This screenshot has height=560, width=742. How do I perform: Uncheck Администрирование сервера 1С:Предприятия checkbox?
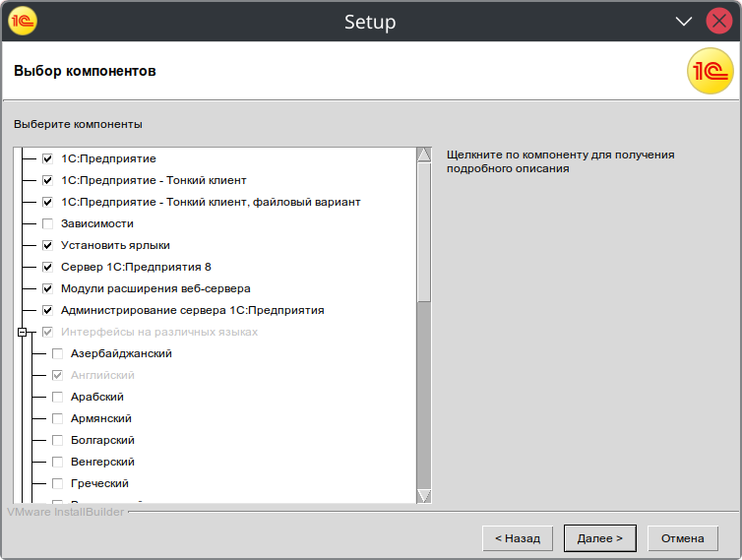tap(47, 311)
